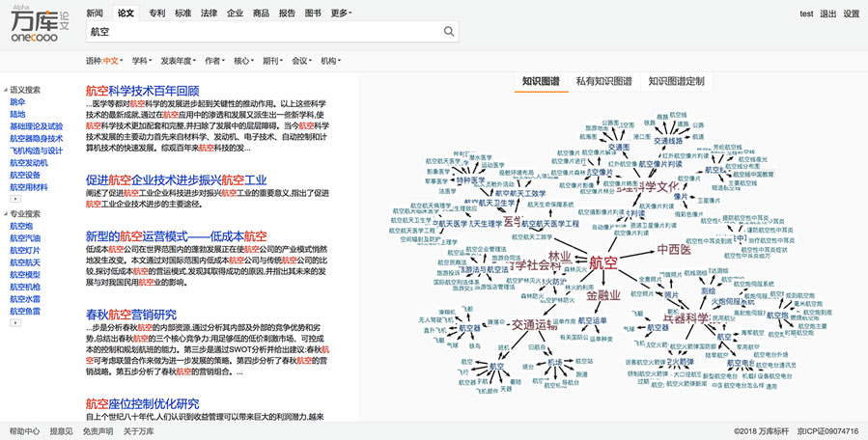
Task: Open 帮助中心 in the footer
Action: pyautogui.click(x=24, y=431)
